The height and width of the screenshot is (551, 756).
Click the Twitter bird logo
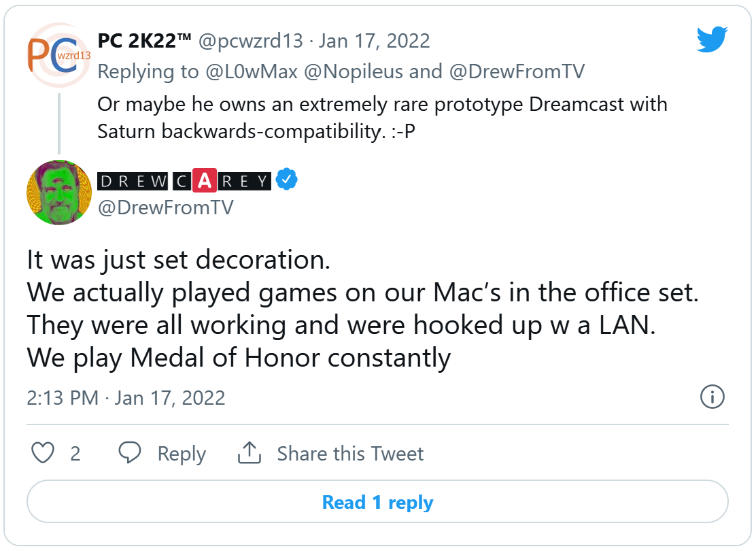point(712,39)
